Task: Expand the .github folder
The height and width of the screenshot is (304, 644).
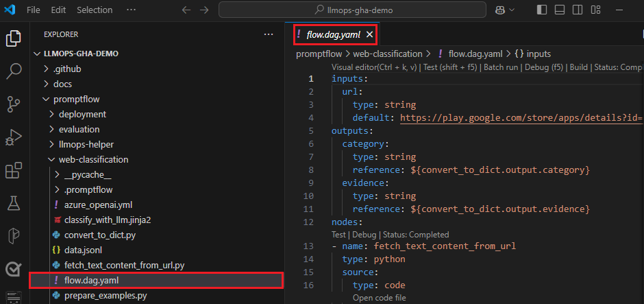Action: pos(67,69)
